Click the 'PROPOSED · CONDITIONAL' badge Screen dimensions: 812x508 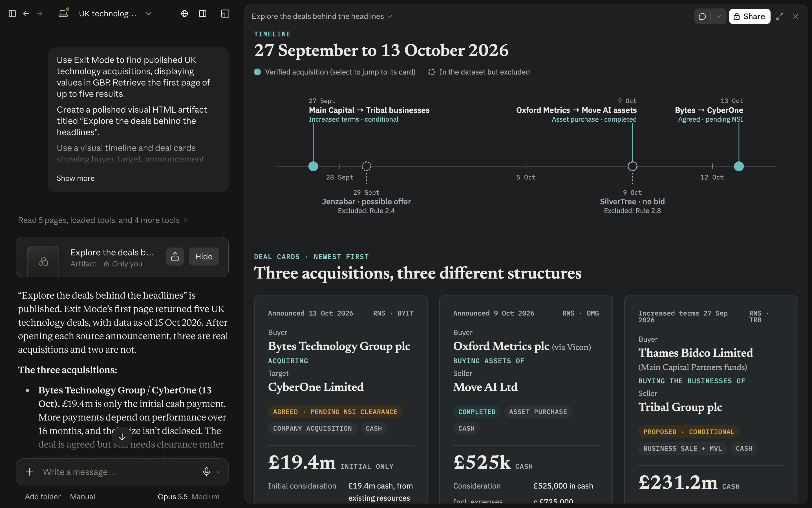[689, 432]
